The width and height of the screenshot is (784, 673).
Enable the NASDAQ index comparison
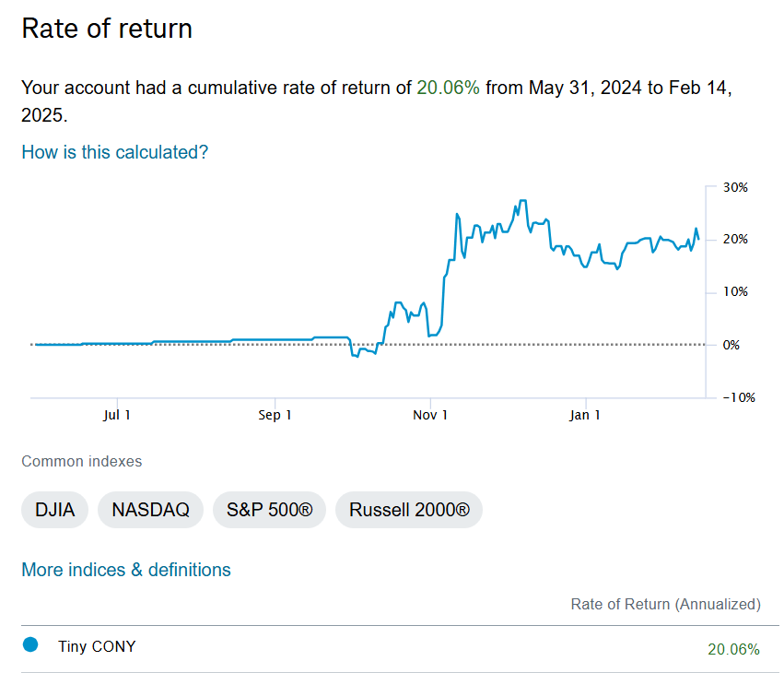[x=150, y=509]
